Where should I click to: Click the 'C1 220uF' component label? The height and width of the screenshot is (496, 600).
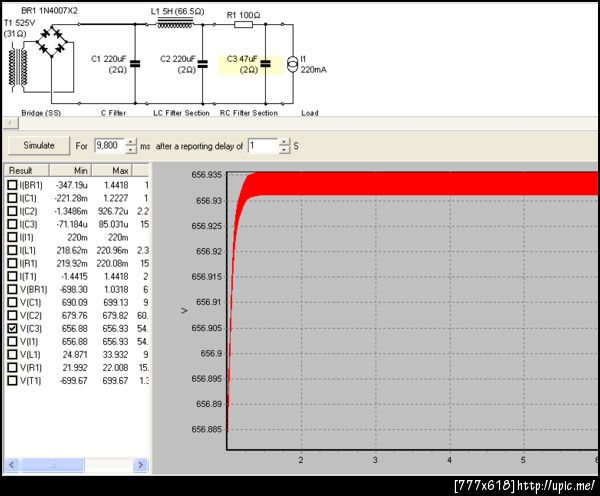tap(108, 59)
